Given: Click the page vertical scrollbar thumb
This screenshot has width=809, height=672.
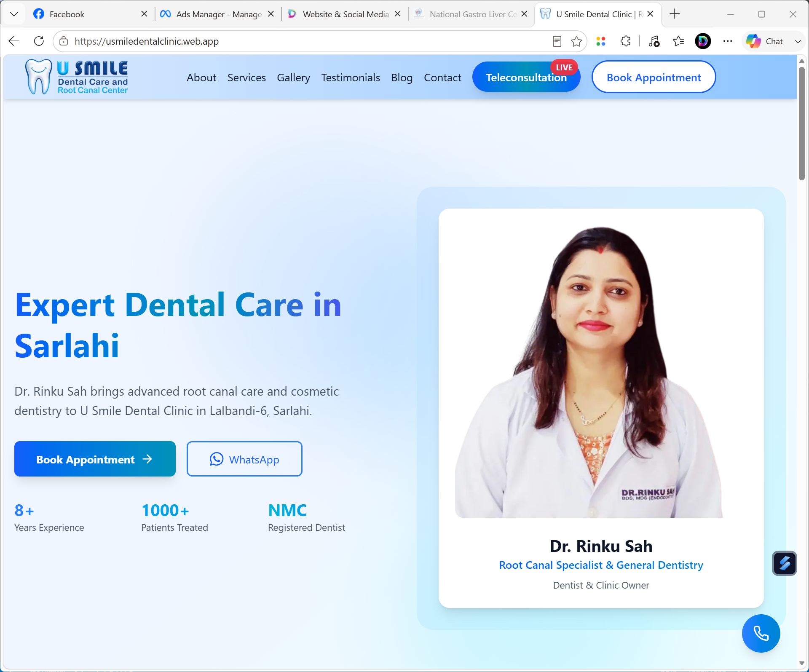Looking at the screenshot, I should pyautogui.click(x=802, y=123).
